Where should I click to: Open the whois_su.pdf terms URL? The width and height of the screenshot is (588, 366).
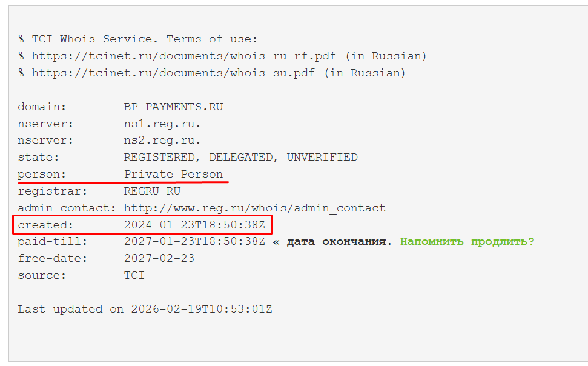[x=174, y=73]
